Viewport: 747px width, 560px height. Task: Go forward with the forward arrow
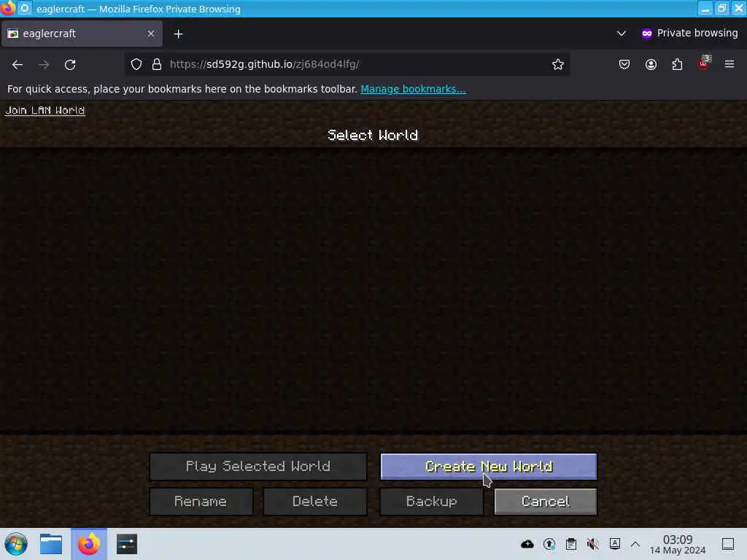pyautogui.click(x=44, y=64)
